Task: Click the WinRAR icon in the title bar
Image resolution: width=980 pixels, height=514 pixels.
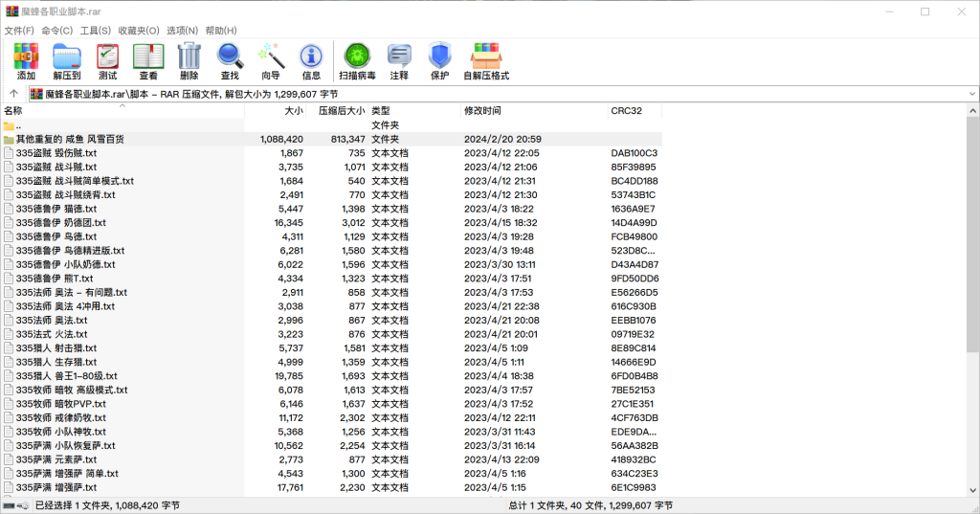Action: pyautogui.click(x=11, y=11)
